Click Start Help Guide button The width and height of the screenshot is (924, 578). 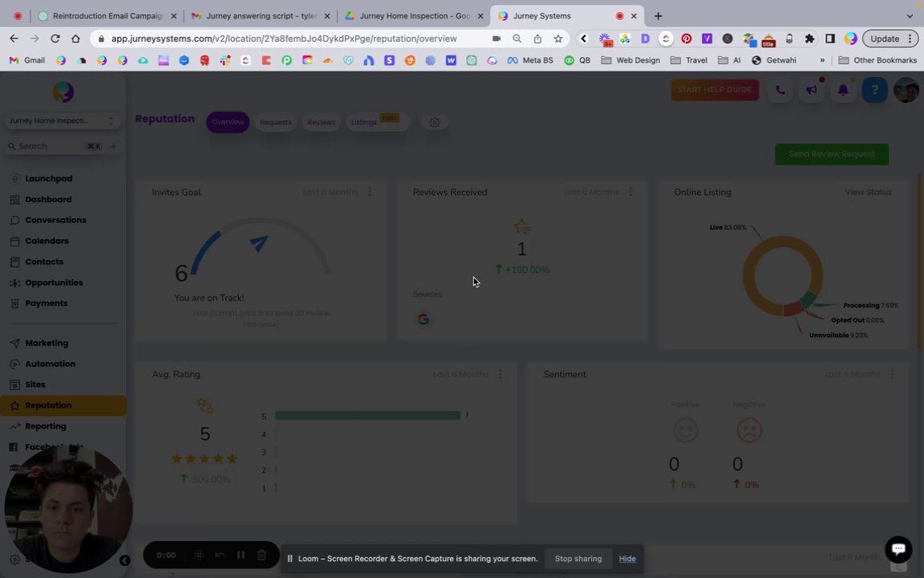point(715,90)
